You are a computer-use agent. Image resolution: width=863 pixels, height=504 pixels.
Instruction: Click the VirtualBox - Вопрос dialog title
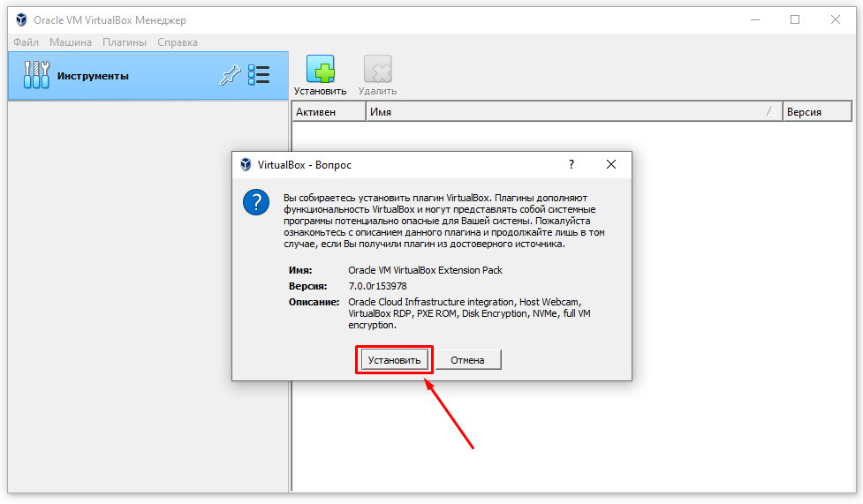point(305,164)
